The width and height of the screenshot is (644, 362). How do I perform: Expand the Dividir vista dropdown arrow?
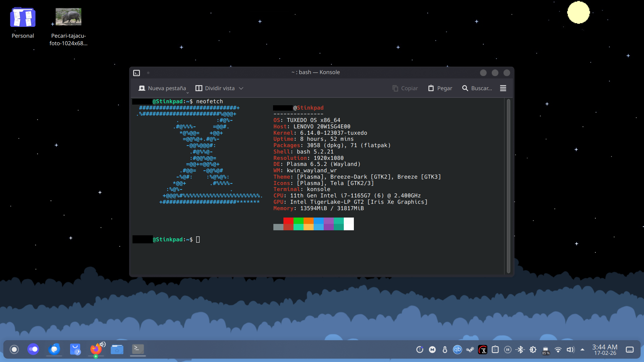(241, 88)
